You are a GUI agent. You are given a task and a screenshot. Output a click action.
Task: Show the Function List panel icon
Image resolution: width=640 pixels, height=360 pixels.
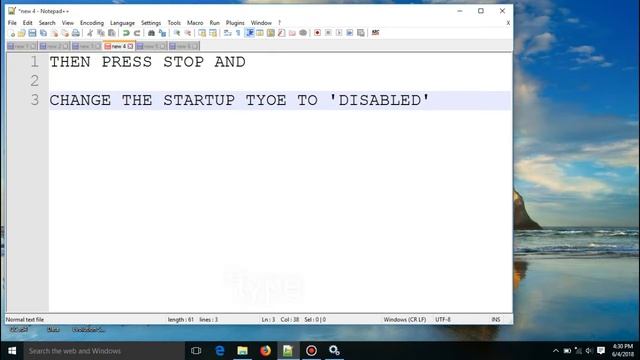281,33
